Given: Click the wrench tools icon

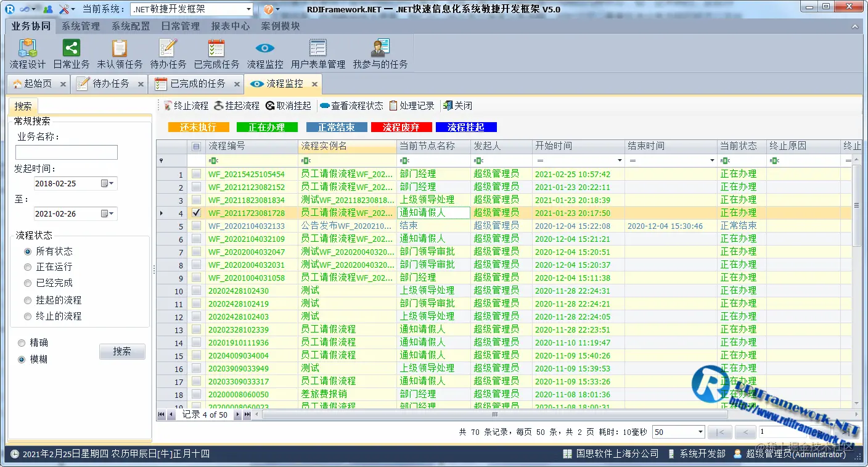Looking at the screenshot, I should [64, 9].
